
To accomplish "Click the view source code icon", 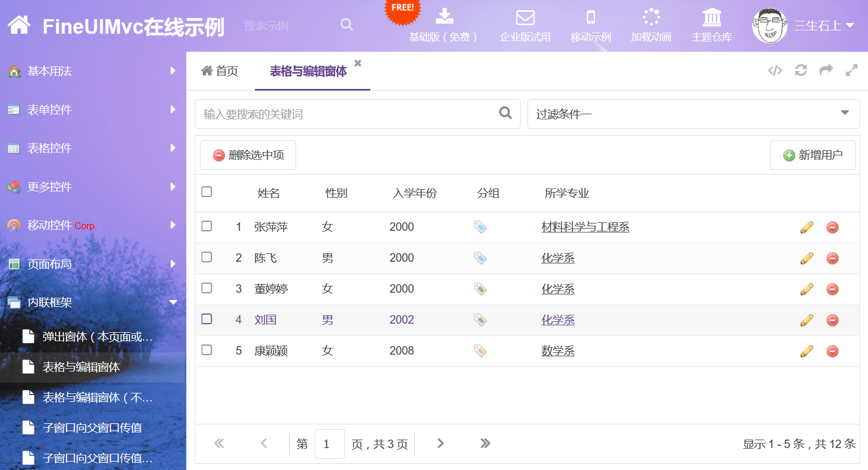I will pos(775,70).
